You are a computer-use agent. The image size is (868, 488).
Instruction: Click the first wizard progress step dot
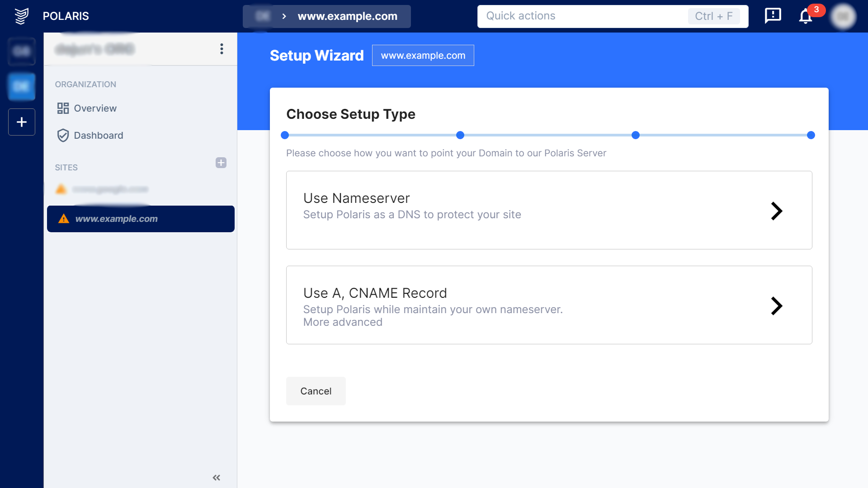285,135
